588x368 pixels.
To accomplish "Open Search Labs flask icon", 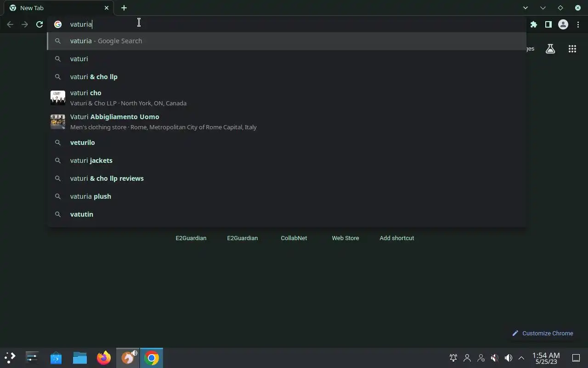I will click(x=550, y=49).
